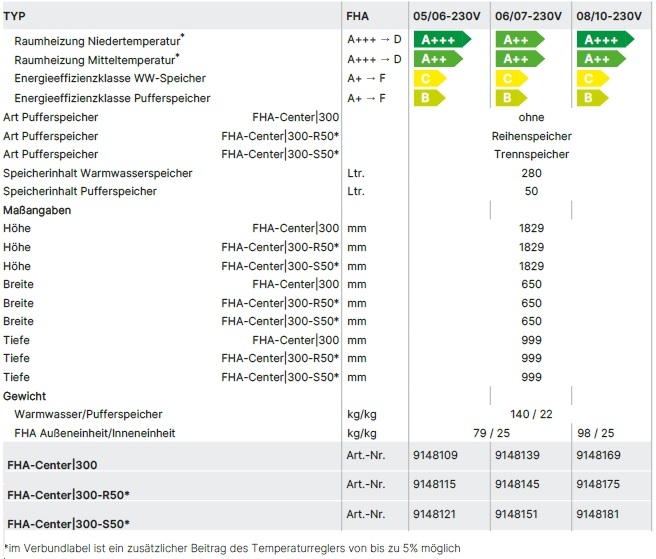Select the 05/06-230V column header
Viewport: 656px width, 559px height.
[x=446, y=16]
